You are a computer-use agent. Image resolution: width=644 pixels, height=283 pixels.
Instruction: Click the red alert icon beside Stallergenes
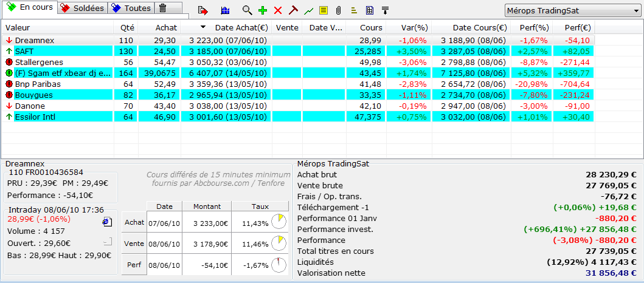click(x=9, y=63)
